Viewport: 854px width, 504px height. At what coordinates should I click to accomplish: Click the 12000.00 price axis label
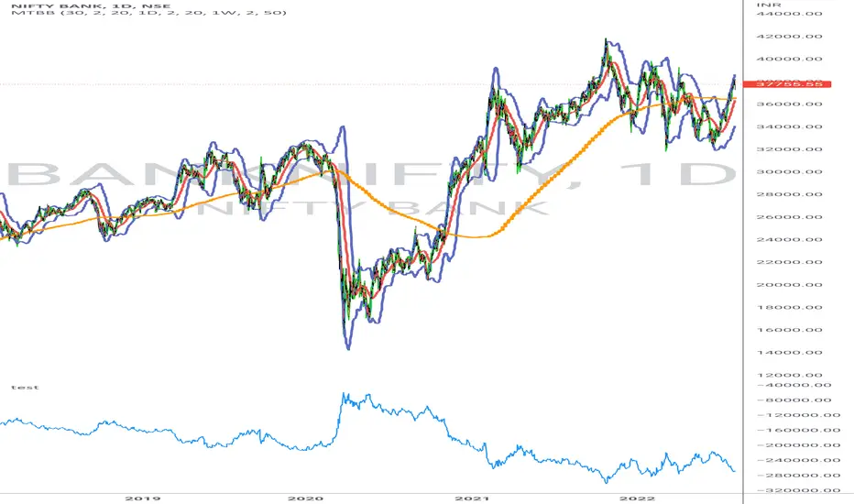pos(790,375)
